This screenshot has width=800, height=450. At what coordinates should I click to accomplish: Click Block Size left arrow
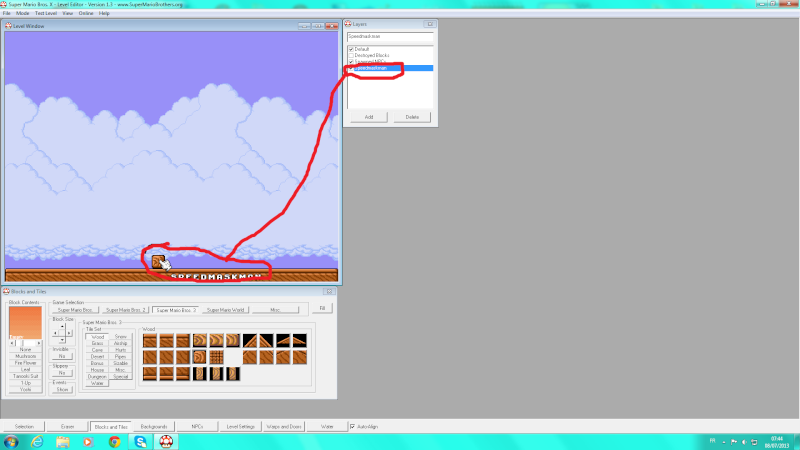[x=55, y=333]
